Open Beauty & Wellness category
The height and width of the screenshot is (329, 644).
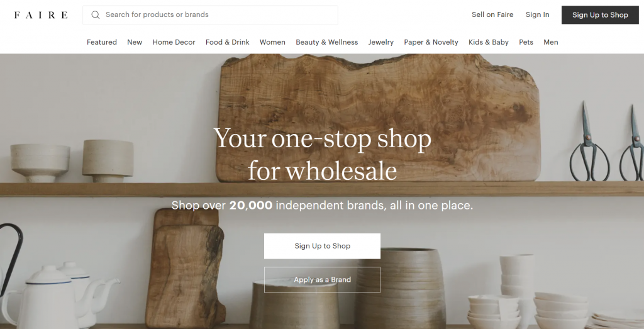pos(327,42)
